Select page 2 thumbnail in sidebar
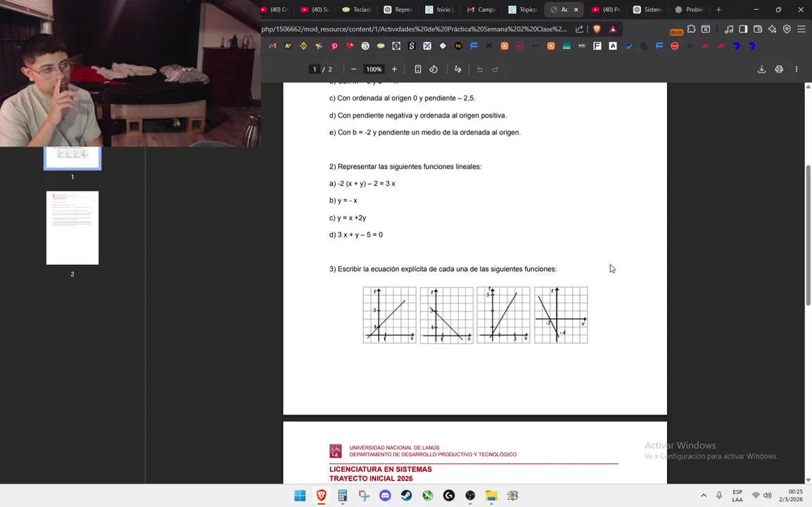 pyautogui.click(x=72, y=228)
